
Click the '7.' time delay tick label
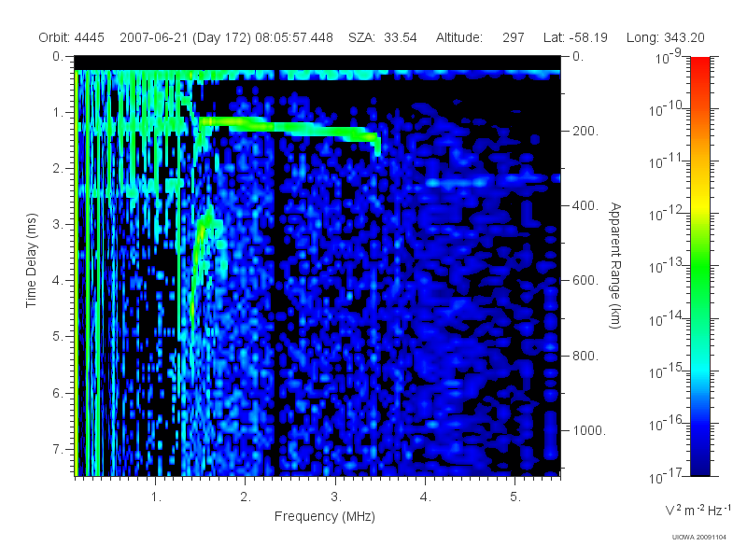(x=58, y=449)
